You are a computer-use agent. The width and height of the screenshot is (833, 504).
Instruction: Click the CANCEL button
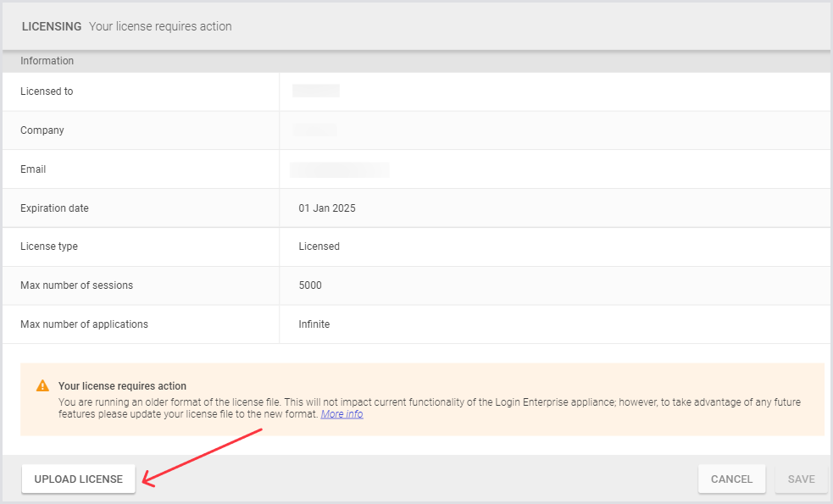click(x=730, y=479)
